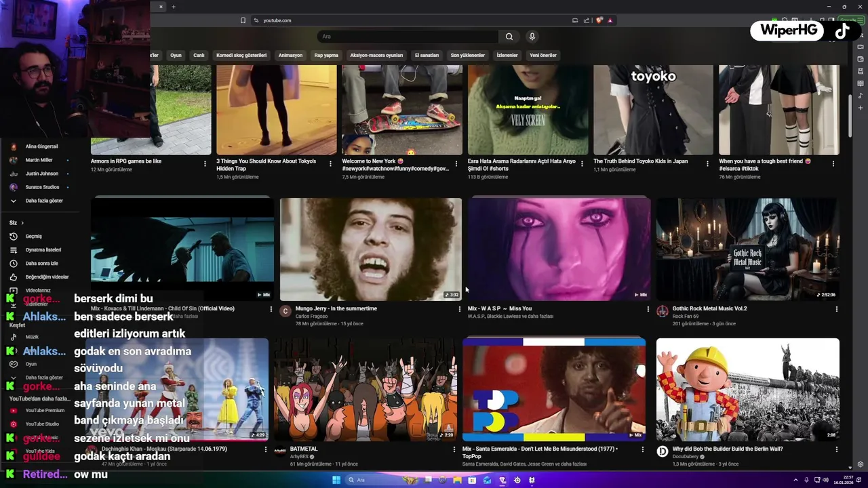Play the BATMETAL cartoon thumbnail
This screenshot has height=488, width=868.
tap(365, 390)
